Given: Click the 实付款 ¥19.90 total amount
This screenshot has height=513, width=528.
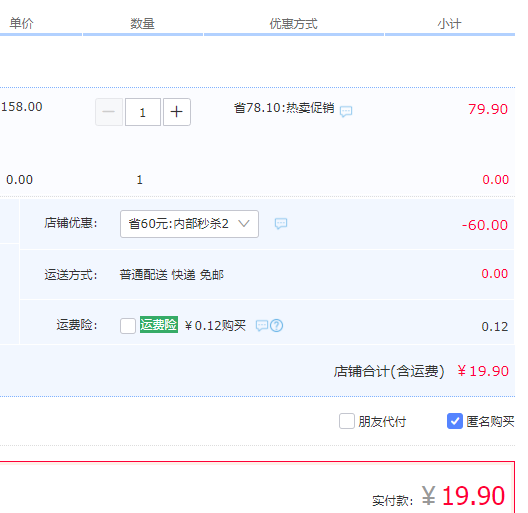Looking at the screenshot, I should click(x=463, y=496).
